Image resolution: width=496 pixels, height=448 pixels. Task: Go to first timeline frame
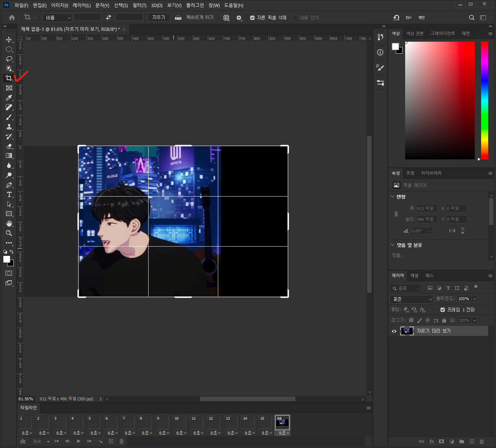[x=56, y=441]
